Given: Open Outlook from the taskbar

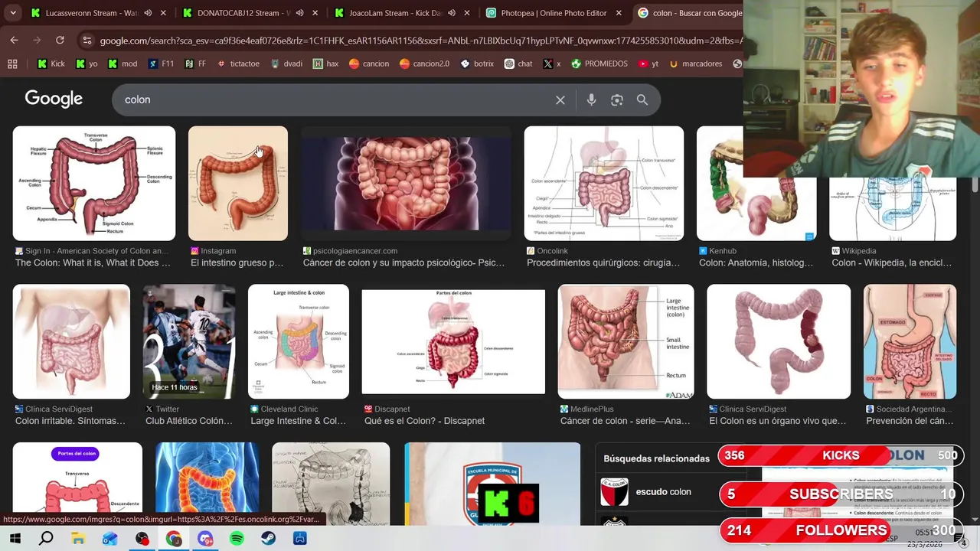Looking at the screenshot, I should coord(110,539).
